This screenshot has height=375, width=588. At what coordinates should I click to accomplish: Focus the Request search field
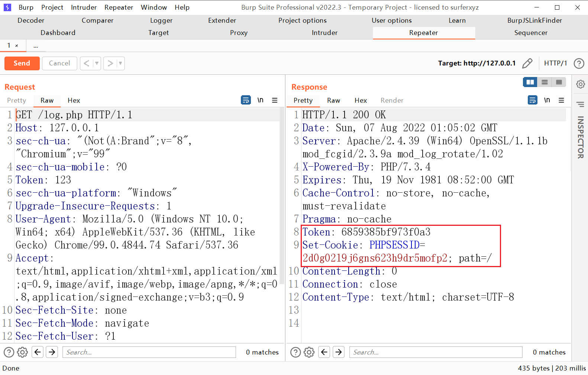tap(149, 352)
